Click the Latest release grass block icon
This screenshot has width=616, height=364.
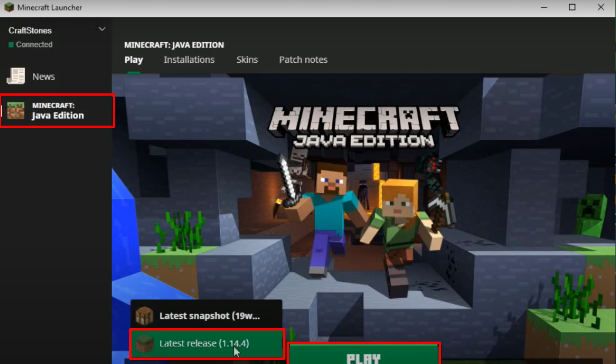coord(144,343)
